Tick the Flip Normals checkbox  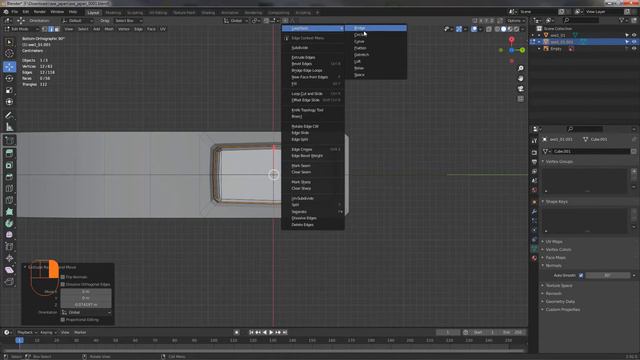62,277
